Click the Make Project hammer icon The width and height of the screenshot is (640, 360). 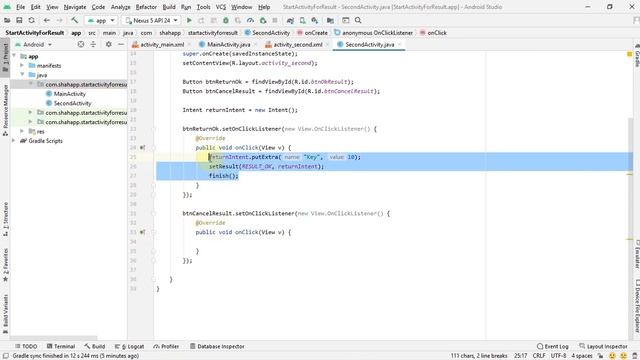pos(74,20)
